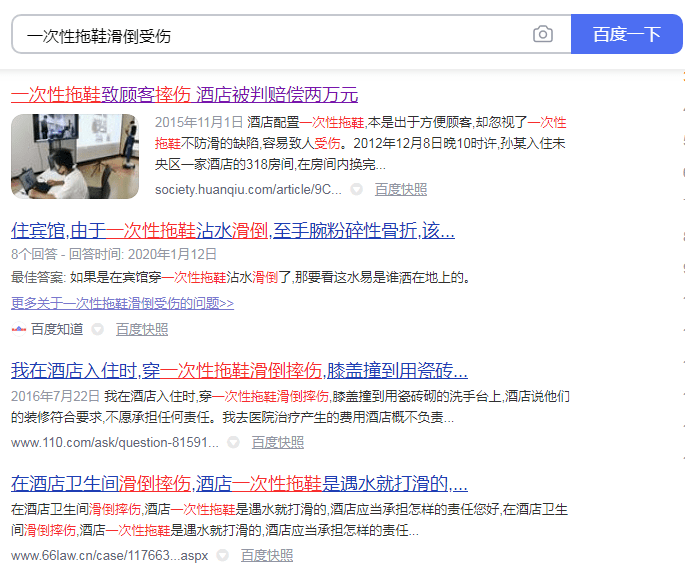Open the society.huanqiu.com source link
The height and width of the screenshot is (580, 685).
[x=247, y=189]
